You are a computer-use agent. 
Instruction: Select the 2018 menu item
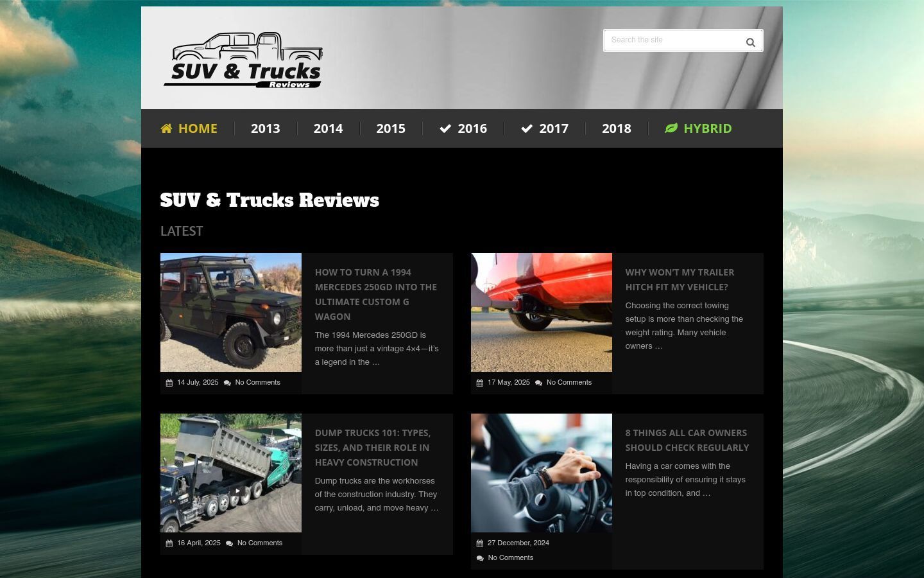tap(617, 128)
